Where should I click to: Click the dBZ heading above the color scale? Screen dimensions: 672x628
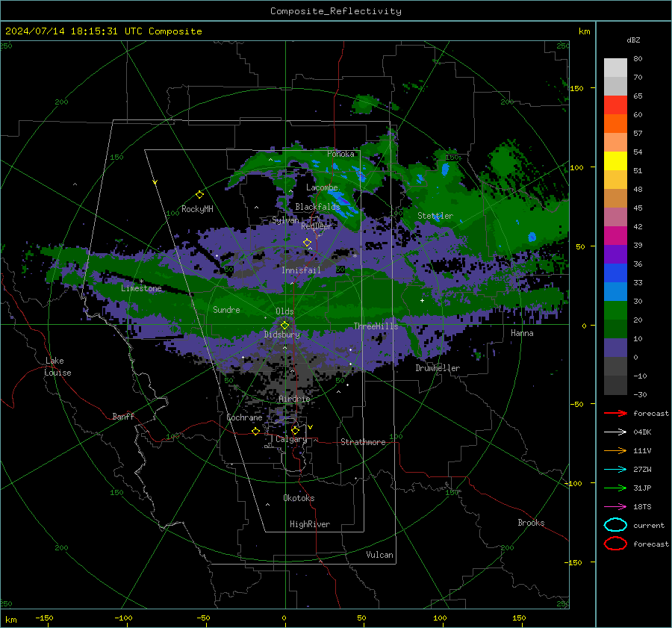[x=633, y=40]
